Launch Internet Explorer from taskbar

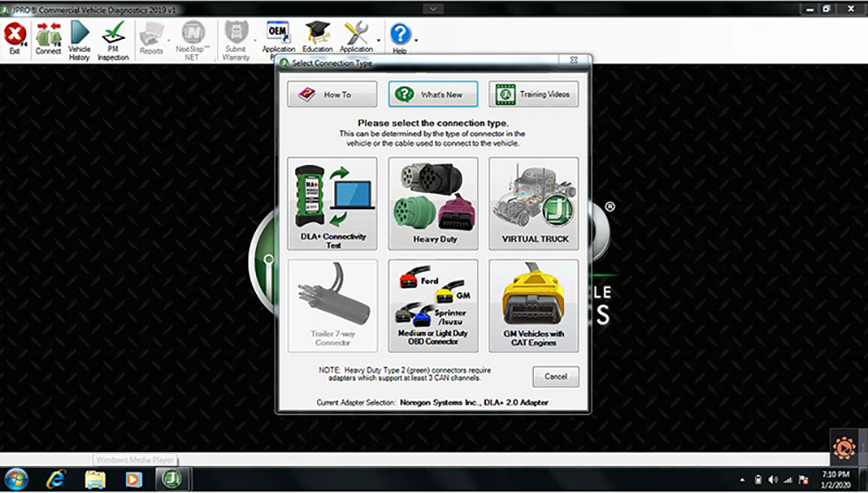coord(56,479)
